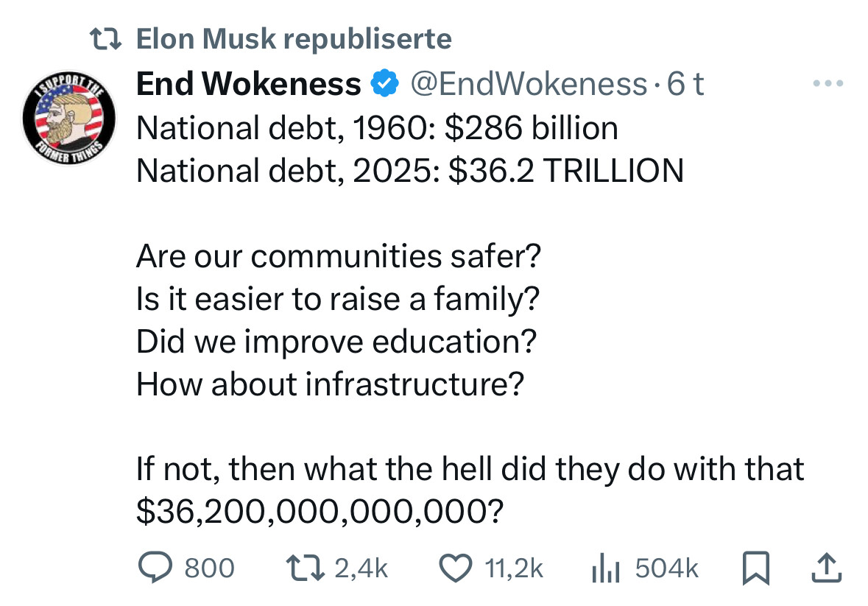868x606 pixels.
Task: Open the tweet via the 6 t timestamp
Action: coord(685,84)
